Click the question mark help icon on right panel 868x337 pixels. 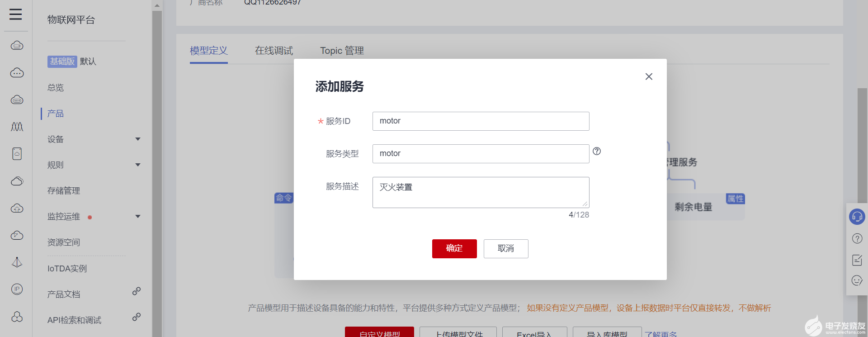[x=857, y=238]
